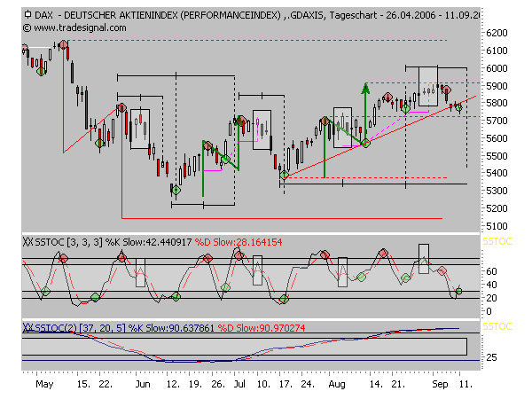Screen dimensions: 532x399
Task: Click the 5900 price axis label
Action: pos(497,86)
